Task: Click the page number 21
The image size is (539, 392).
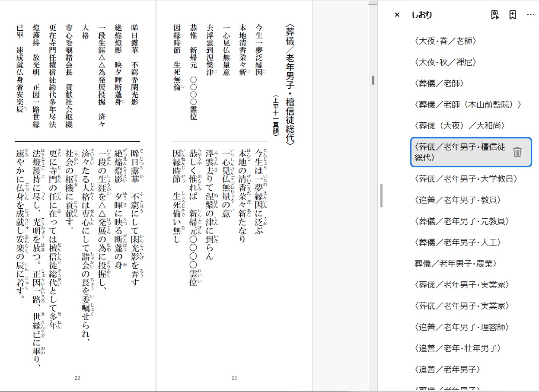Action: click(x=235, y=378)
